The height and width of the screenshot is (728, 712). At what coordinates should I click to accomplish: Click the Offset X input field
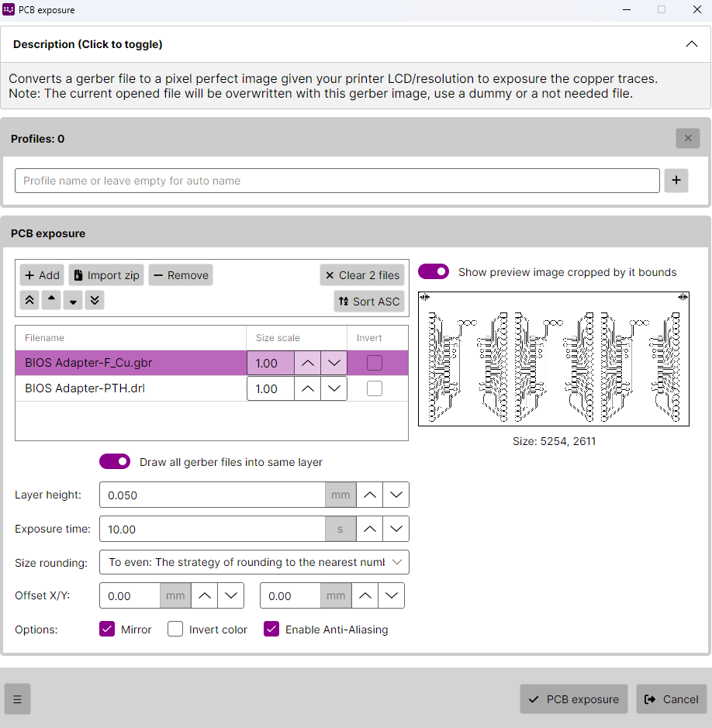[130, 595]
